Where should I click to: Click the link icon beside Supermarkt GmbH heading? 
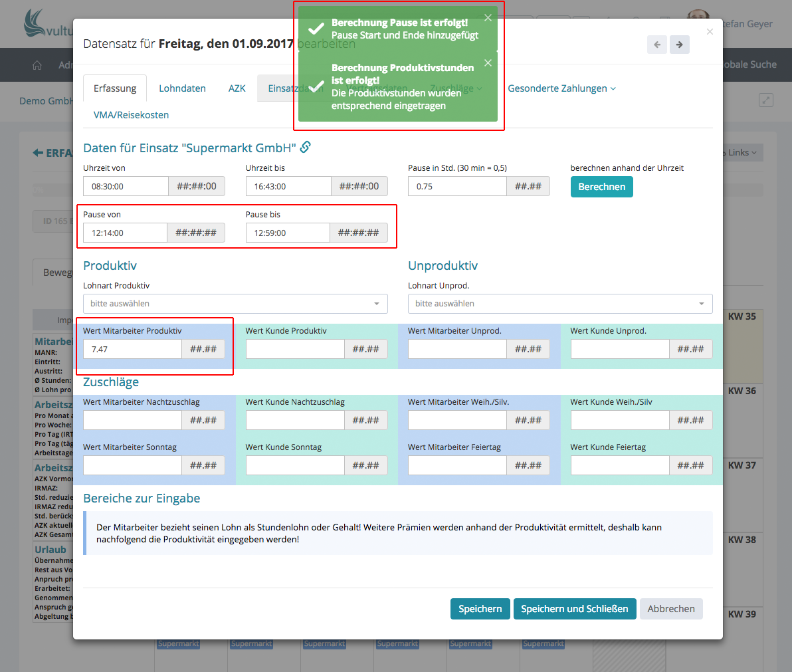pyautogui.click(x=306, y=147)
